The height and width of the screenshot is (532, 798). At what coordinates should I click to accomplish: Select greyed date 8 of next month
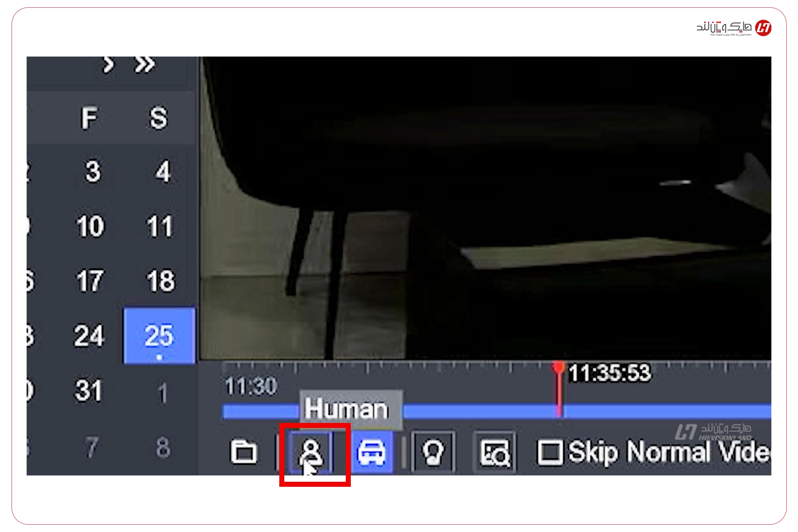[x=162, y=447]
